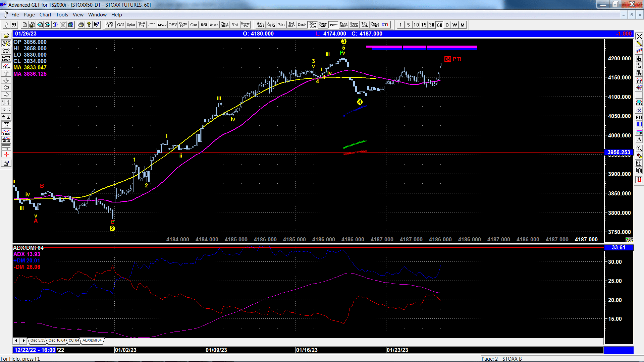
Task: Click the scroll right arrow sidebar icon
Action: (6, 95)
